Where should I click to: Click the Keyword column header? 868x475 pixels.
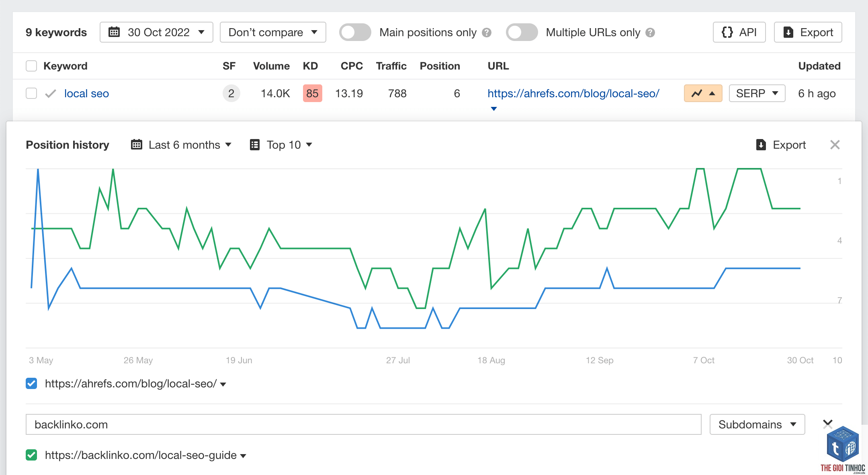(65, 66)
